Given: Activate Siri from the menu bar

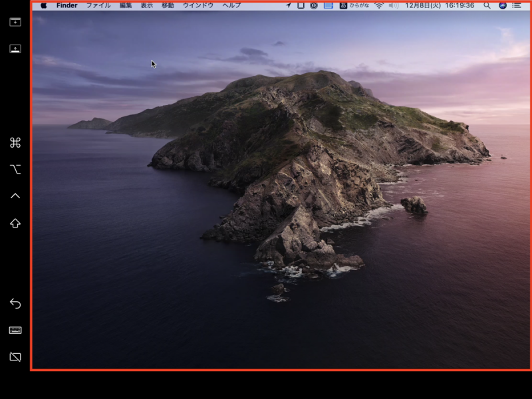Looking at the screenshot, I should (x=503, y=5).
